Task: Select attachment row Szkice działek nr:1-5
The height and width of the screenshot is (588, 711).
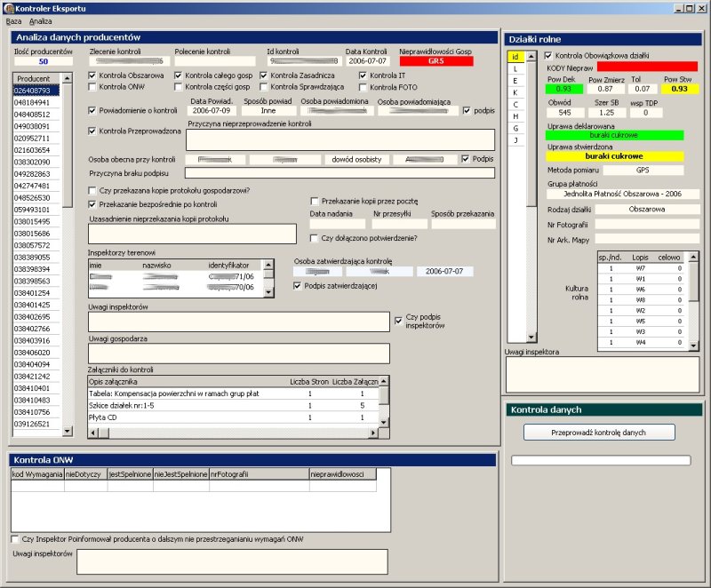Action: coord(233,405)
